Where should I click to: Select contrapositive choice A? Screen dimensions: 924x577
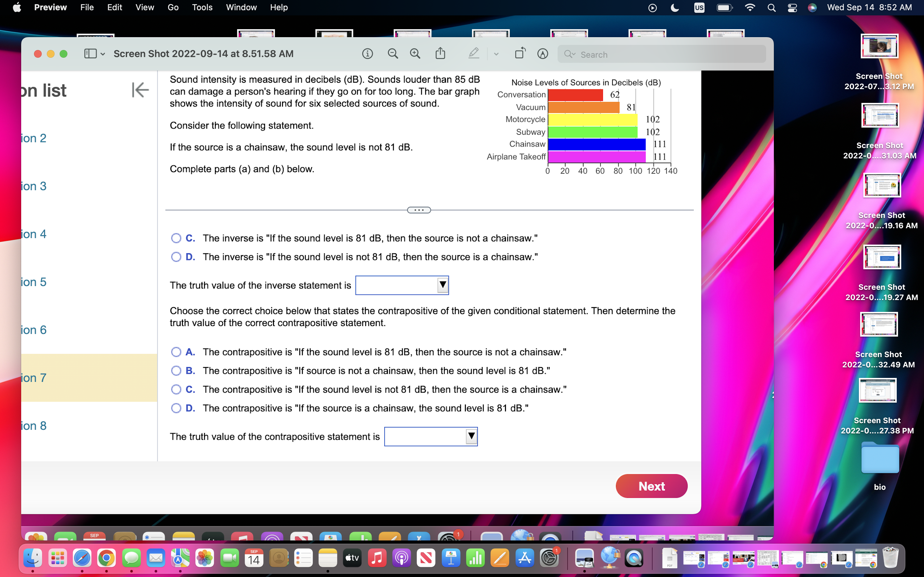click(176, 352)
